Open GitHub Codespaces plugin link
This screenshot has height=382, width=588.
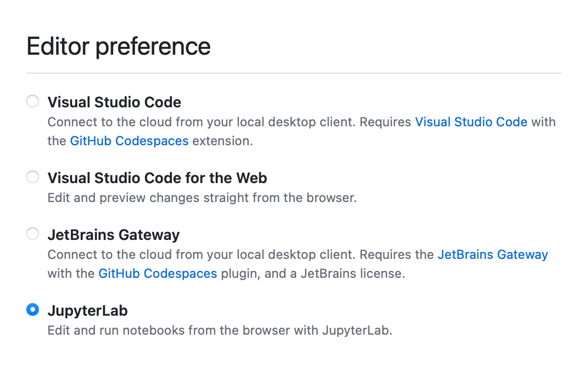(x=157, y=274)
